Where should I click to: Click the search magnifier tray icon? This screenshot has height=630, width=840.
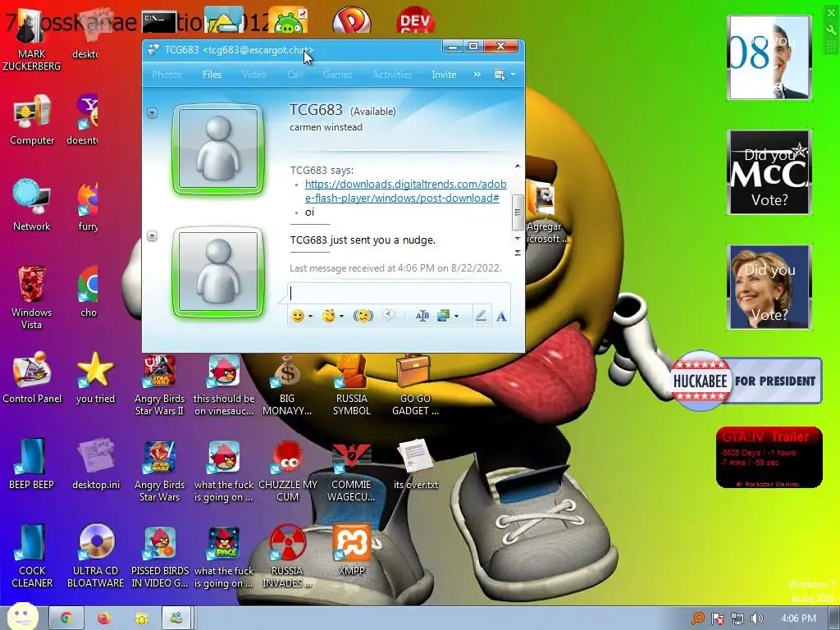point(697,619)
